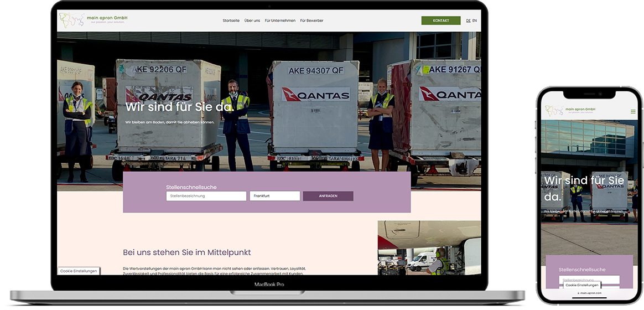644x310 pixels.
Task: Click the green KONTAKT button
Action: point(441,20)
